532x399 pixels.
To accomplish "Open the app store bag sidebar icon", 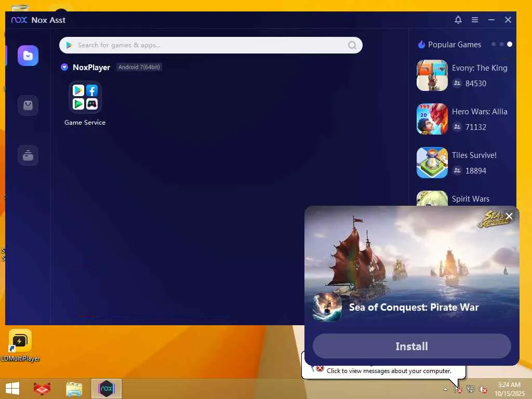I will (28, 105).
